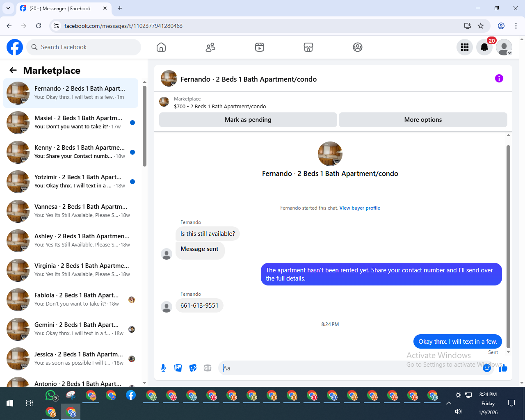This screenshot has height=420, width=525.
Task: Click the 'Is this still available?' message
Action: [208, 234]
